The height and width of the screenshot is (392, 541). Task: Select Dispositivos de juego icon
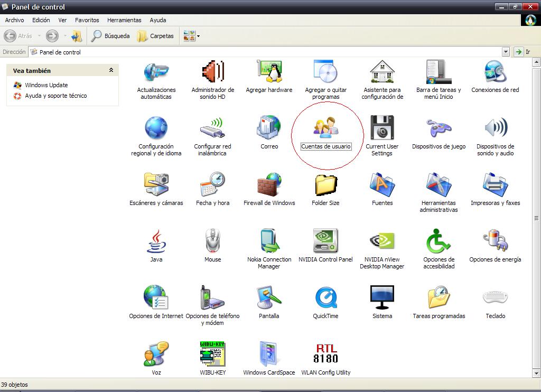pyautogui.click(x=439, y=128)
